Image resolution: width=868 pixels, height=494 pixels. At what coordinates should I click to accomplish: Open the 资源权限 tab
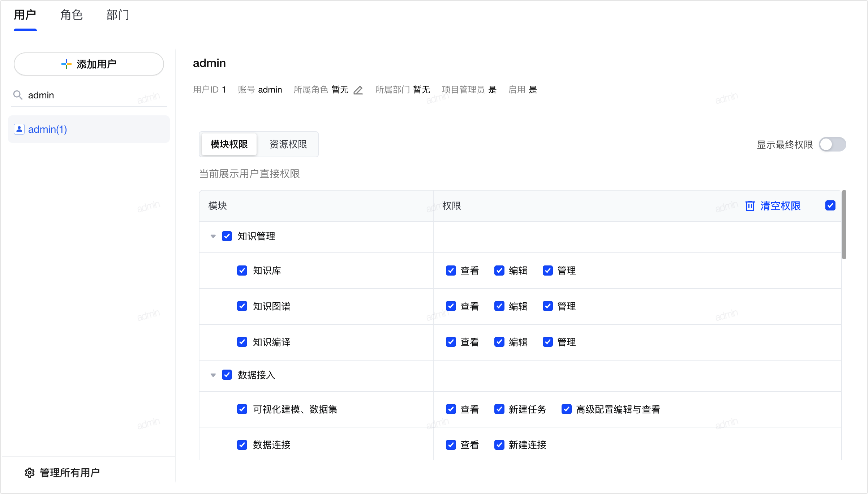pos(288,144)
